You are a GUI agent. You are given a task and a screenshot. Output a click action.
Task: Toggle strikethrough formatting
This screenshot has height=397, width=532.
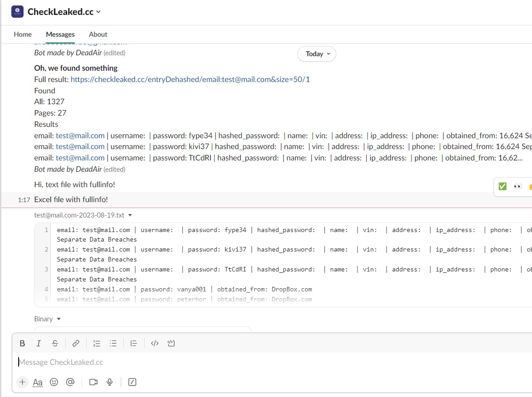(x=55, y=344)
